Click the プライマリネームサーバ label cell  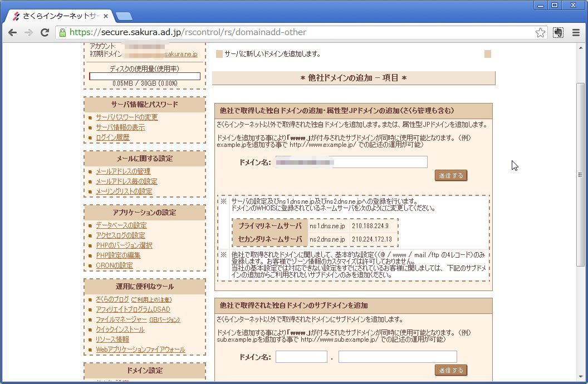point(270,226)
